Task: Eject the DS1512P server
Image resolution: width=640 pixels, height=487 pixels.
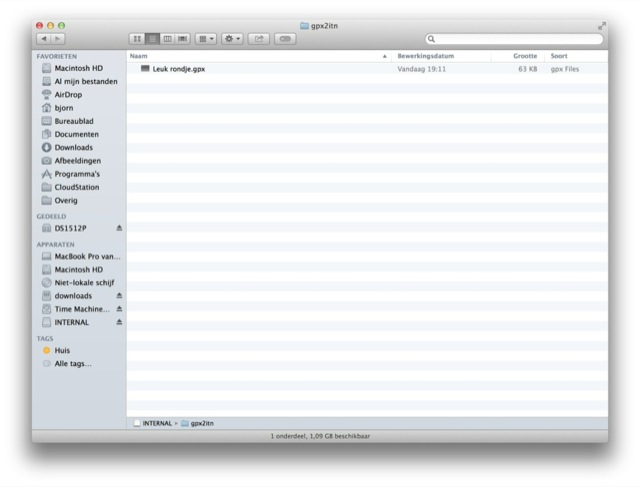Action: pos(119,228)
